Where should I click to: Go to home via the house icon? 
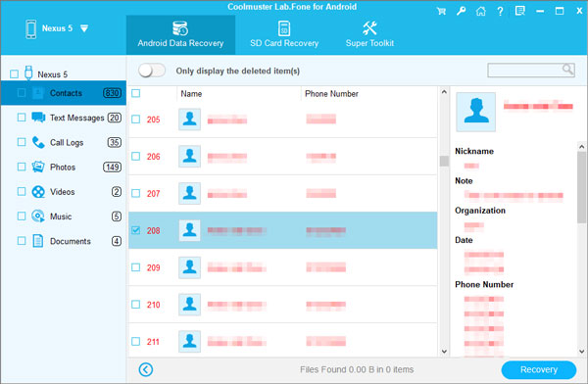tap(481, 11)
